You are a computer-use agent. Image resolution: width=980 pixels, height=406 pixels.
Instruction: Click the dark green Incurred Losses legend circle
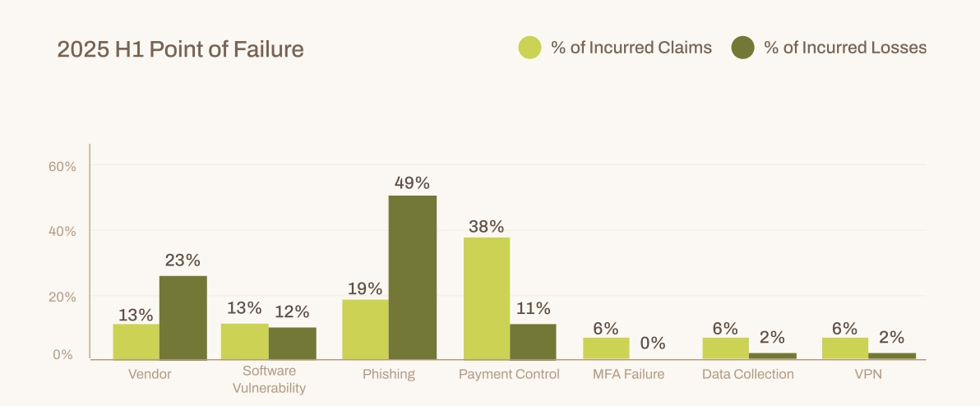[742, 48]
